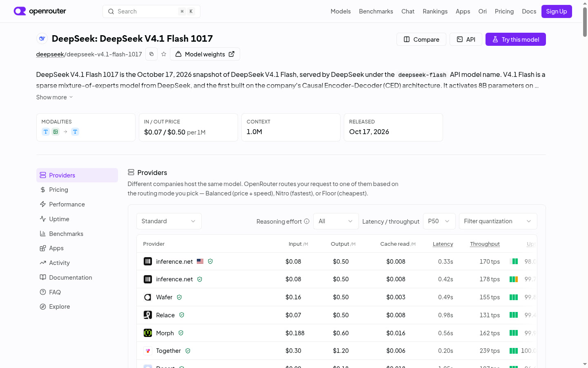This screenshot has height=368, width=588.
Task: Go to Activity section in sidebar
Action: (x=77, y=263)
